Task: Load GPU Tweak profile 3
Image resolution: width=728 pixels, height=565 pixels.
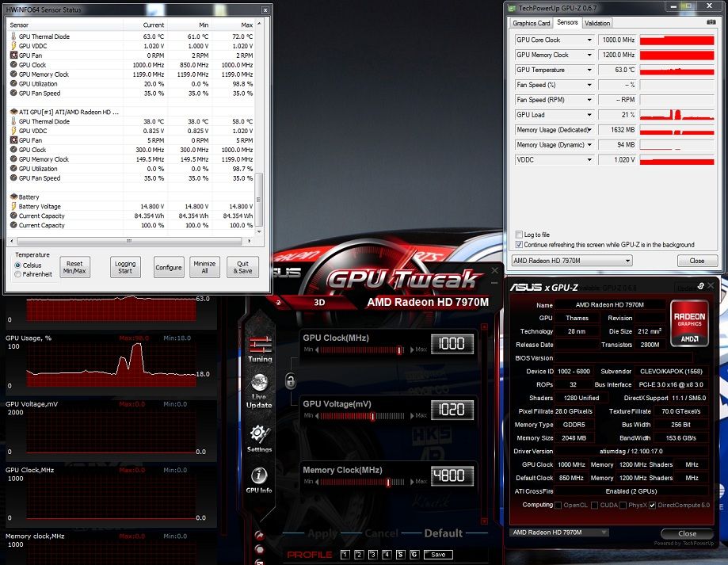Action: click(373, 555)
